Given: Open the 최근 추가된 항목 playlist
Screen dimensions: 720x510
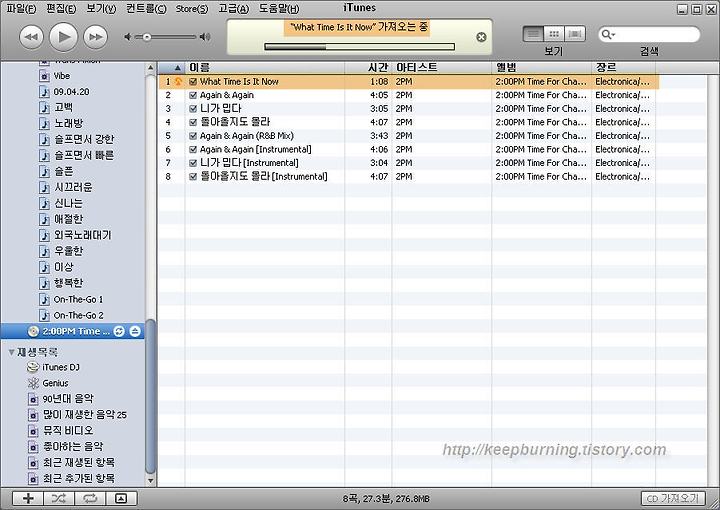Looking at the screenshot, I should coord(72,478).
